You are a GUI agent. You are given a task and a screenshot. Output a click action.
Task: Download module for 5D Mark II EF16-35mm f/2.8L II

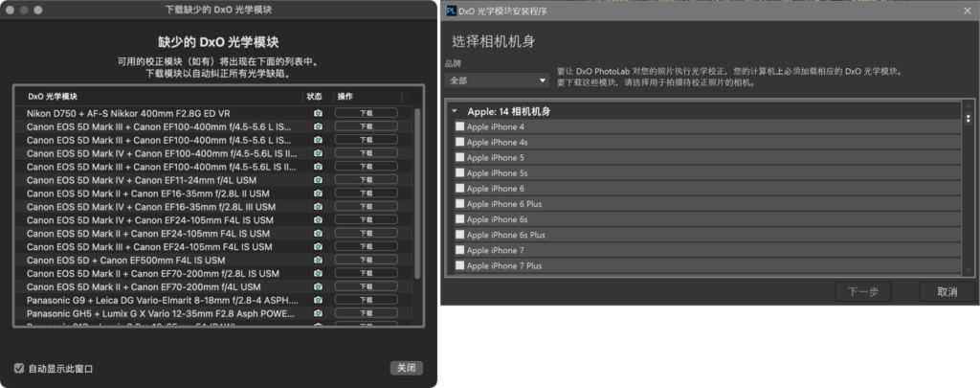(x=367, y=194)
